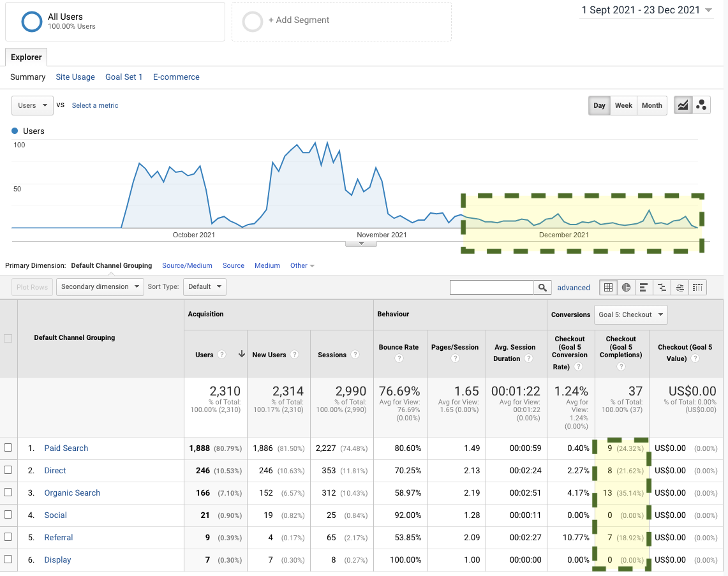The image size is (728, 576).
Task: Open help tooltip for Goal 5 Value
Action: 695,358
